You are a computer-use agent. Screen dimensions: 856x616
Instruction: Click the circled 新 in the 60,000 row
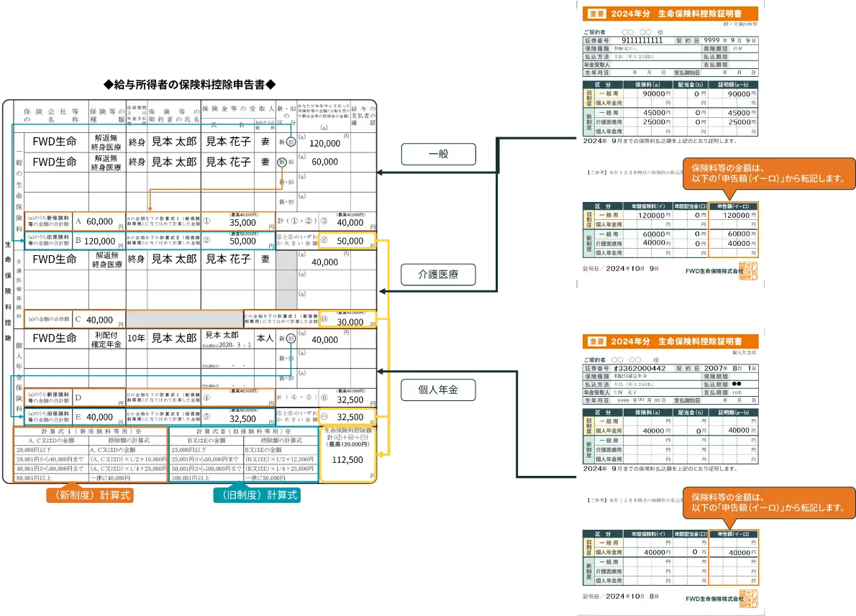(x=282, y=162)
